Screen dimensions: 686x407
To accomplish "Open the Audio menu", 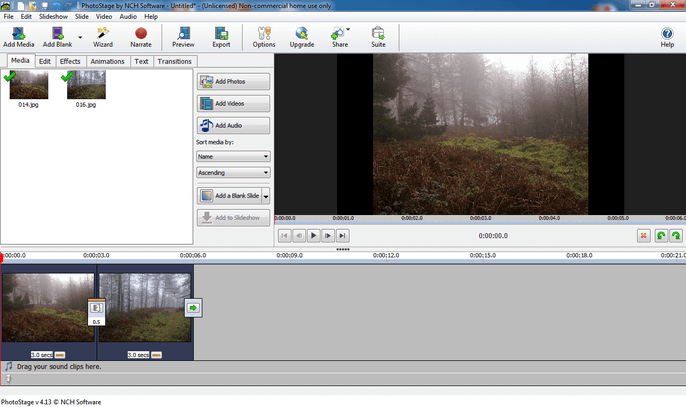I will tap(128, 17).
